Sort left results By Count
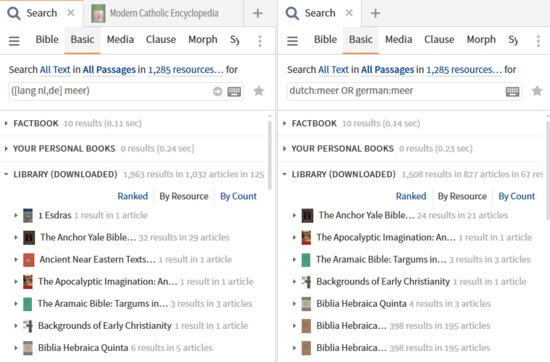The width and height of the screenshot is (550, 362). point(239,196)
